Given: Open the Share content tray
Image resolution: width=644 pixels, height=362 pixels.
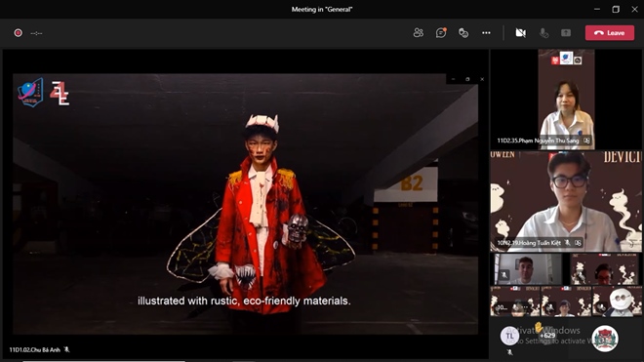Looking at the screenshot, I should tap(566, 33).
